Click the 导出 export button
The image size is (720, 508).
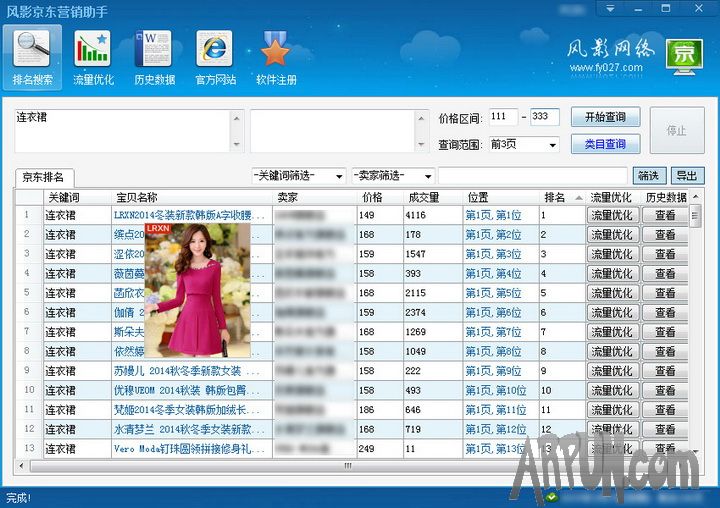[687, 176]
